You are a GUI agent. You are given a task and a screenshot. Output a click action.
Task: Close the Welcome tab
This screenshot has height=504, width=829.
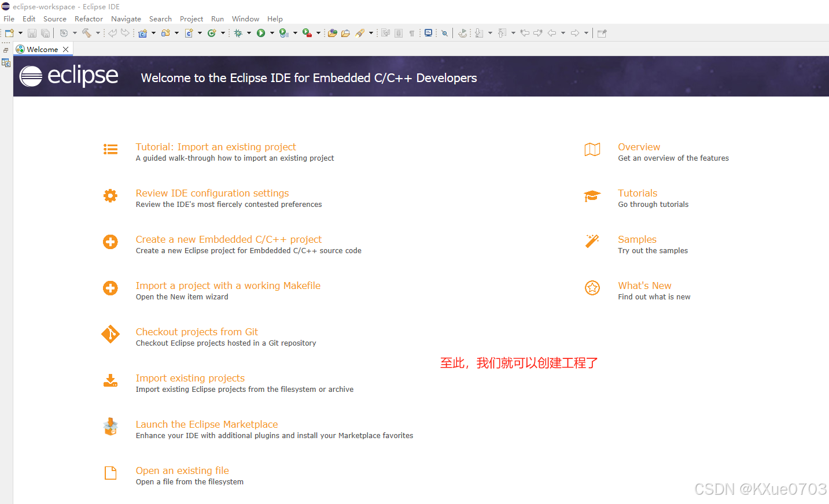pos(65,49)
